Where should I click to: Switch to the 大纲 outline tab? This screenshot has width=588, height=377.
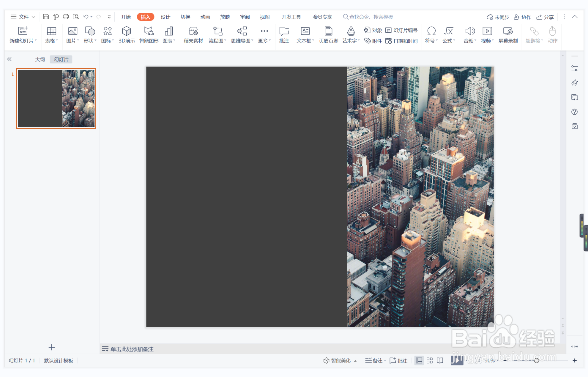click(x=40, y=59)
